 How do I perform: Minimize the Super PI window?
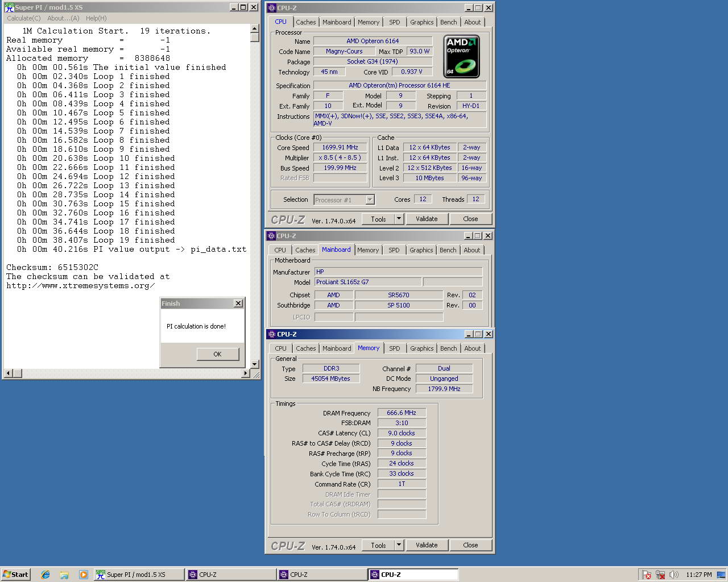pos(234,7)
